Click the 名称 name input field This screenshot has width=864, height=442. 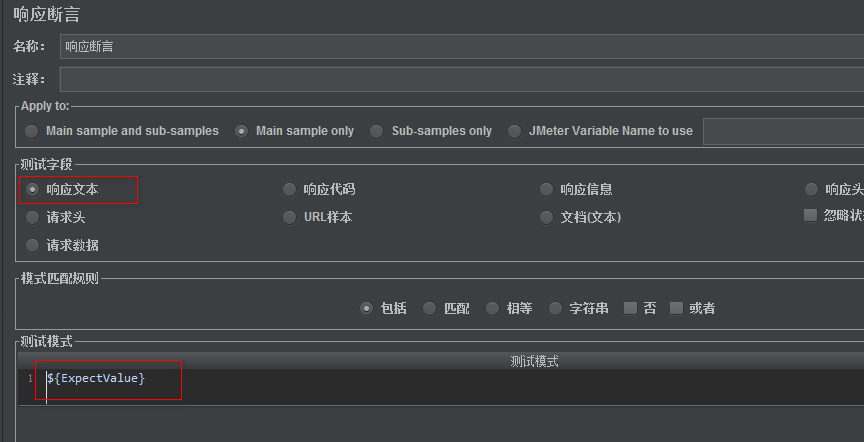[460, 46]
